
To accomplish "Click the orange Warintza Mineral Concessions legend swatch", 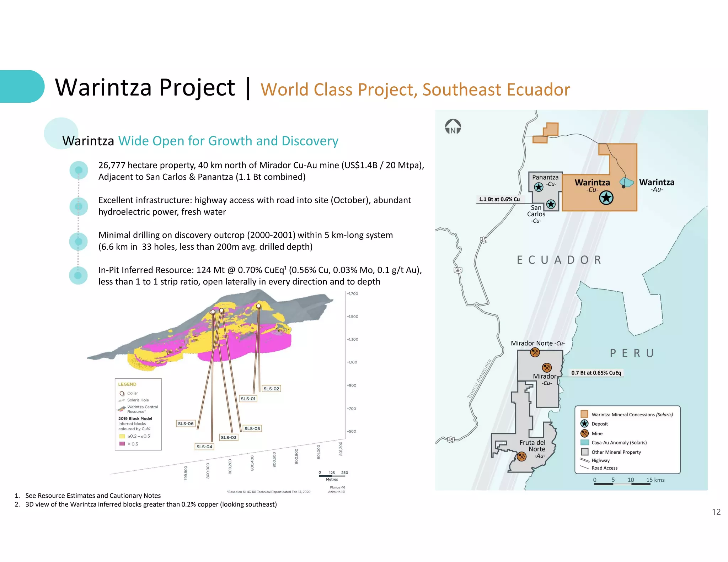I will [584, 414].
